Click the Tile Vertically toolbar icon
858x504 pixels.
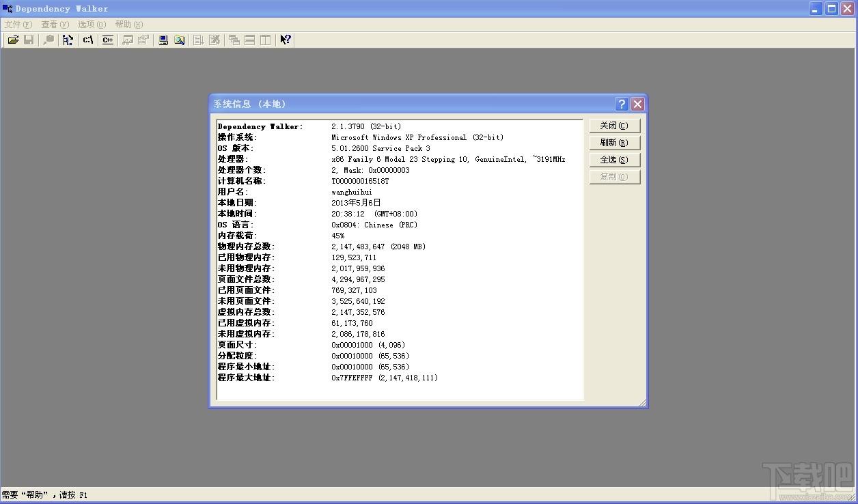point(266,40)
